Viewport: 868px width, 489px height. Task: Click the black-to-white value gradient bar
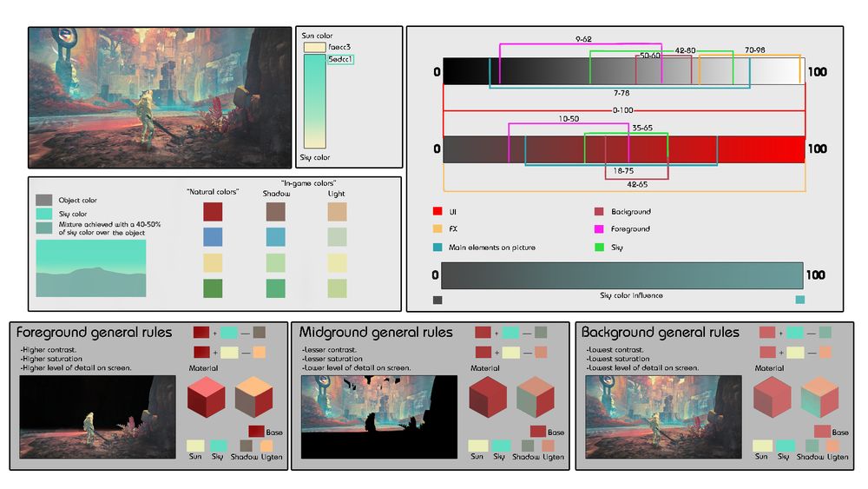(623, 71)
